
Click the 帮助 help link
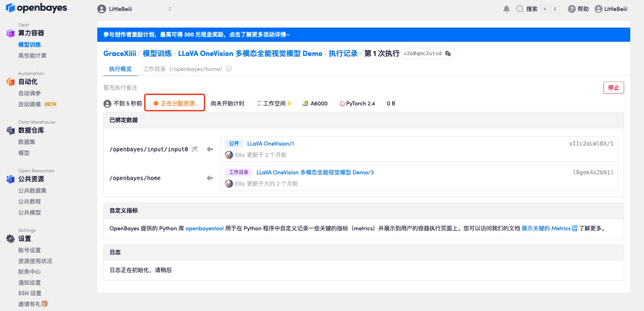583,9
